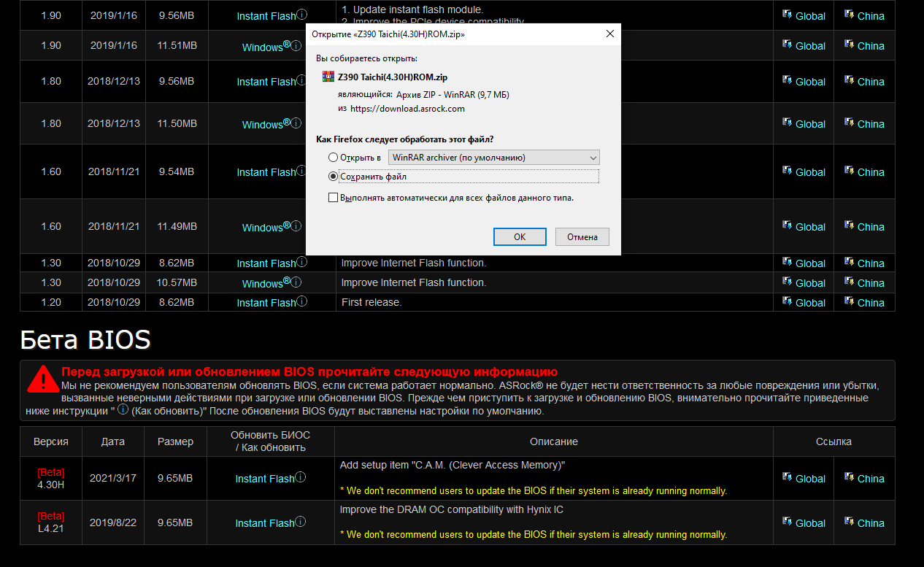Click the '[Beta] 4.30H' version cell

click(51, 478)
